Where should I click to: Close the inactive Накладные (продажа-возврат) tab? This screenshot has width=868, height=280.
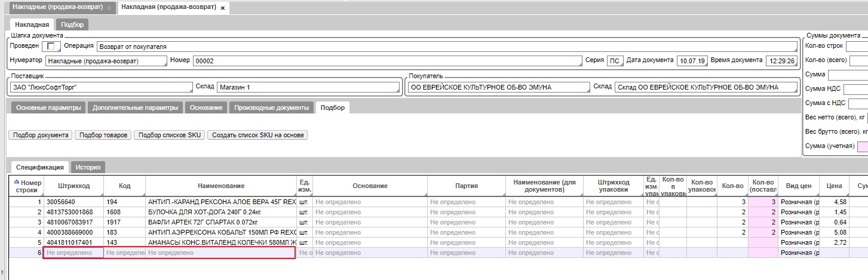[x=109, y=8]
